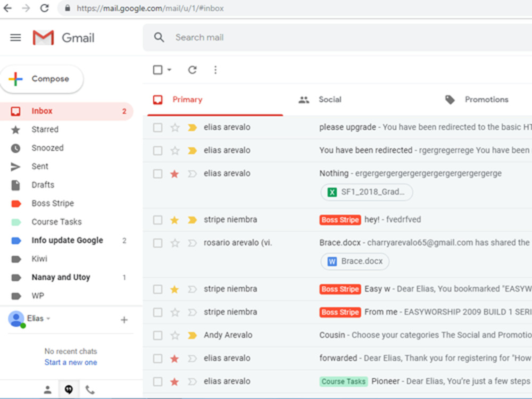Check the 'Nothing' email checkbox
Screen dimensions: 532x399
pyautogui.click(x=157, y=174)
